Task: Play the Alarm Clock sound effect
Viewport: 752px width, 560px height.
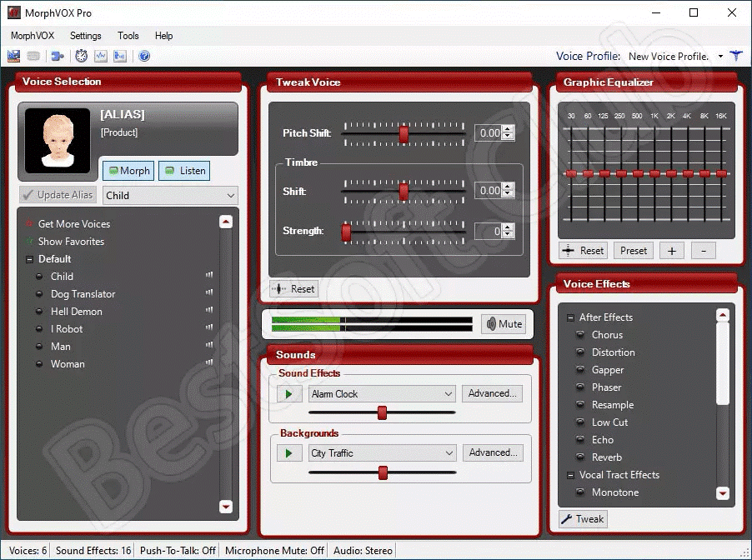Action: [288, 394]
